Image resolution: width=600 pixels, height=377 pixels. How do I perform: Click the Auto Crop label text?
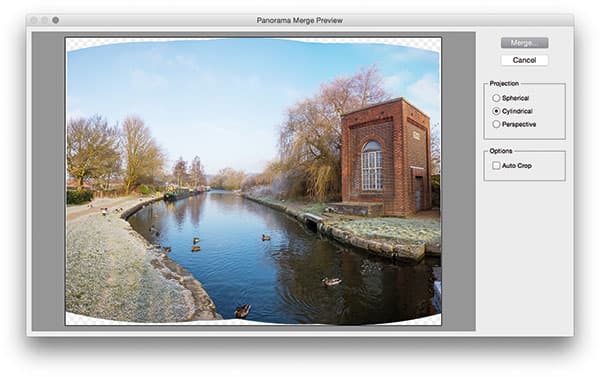point(517,166)
